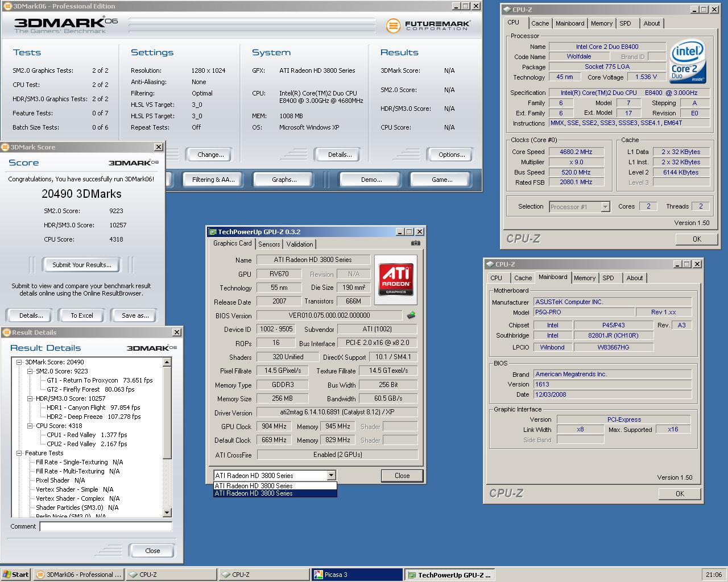Click the Demo... button
Viewport: 728px width, 582px height.
coord(371,180)
